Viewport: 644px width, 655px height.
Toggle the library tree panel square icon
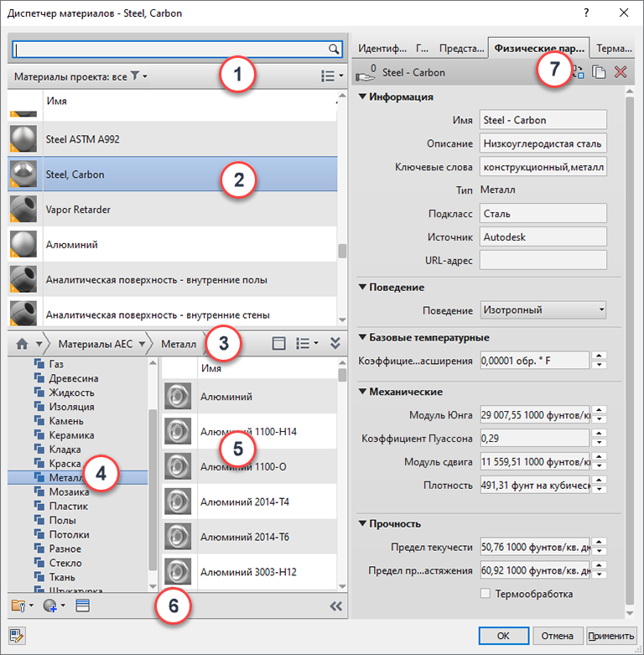278,343
